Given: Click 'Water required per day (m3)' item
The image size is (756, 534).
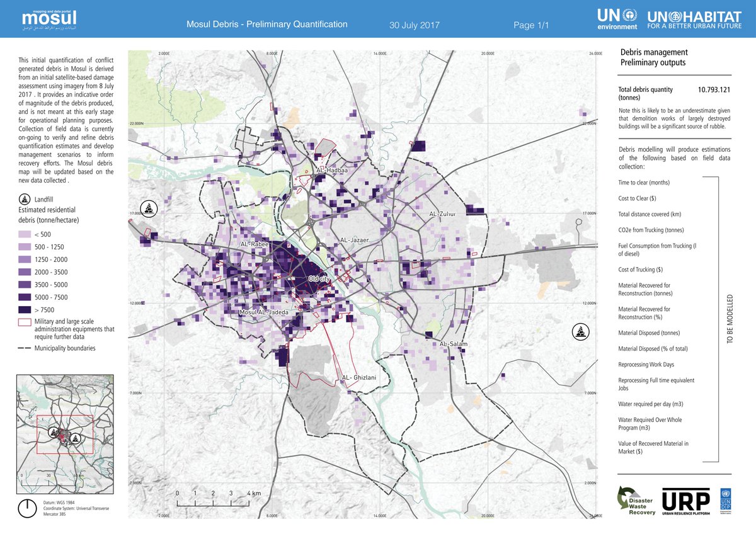Looking at the screenshot, I should click(651, 404).
